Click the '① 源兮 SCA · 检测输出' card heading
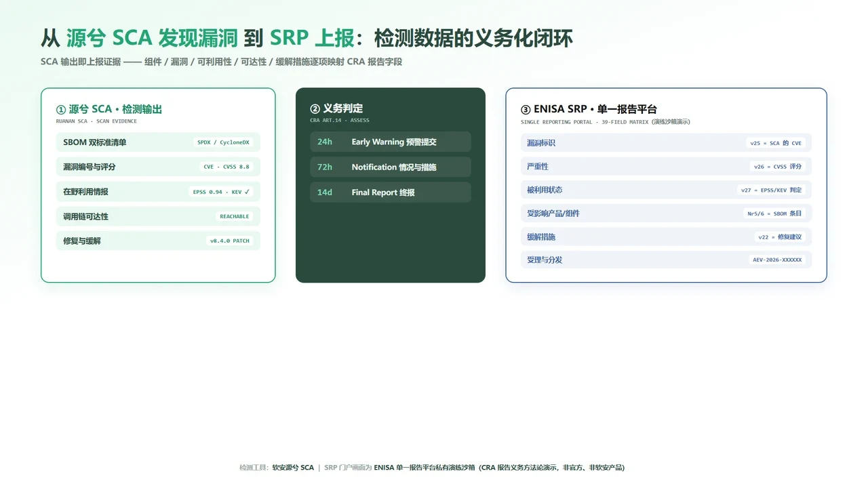Screen dimensions: 868x488 click(x=109, y=109)
